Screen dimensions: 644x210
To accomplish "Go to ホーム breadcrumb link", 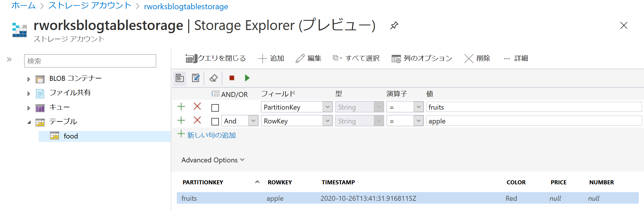I will click(24, 5).
